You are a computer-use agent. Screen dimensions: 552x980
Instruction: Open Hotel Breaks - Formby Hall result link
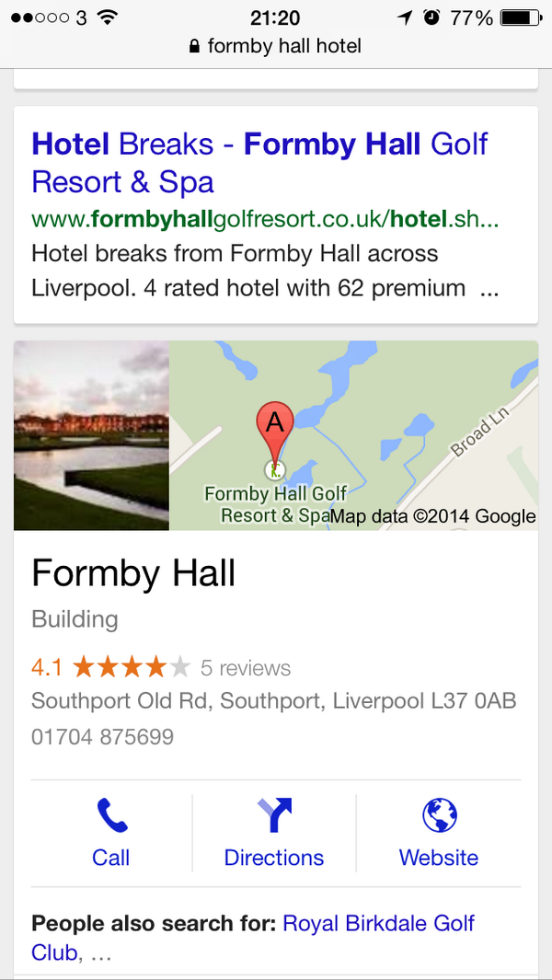pyautogui.click(x=259, y=163)
